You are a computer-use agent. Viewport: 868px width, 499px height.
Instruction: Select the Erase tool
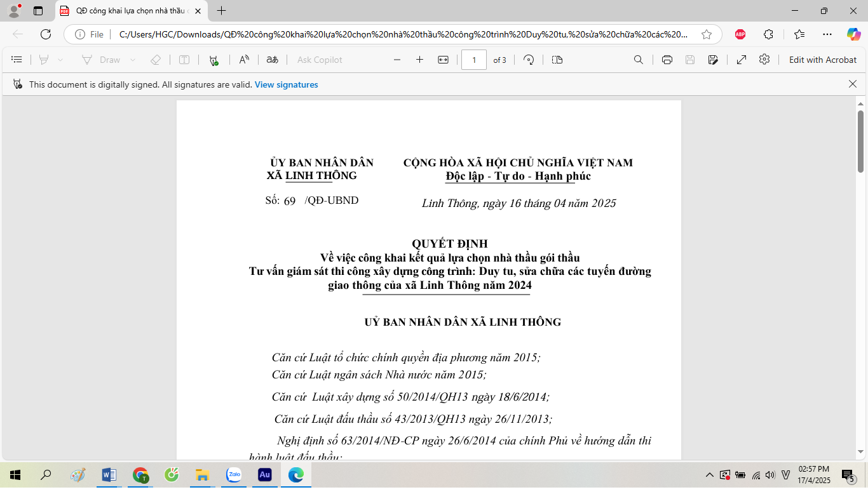click(x=156, y=60)
